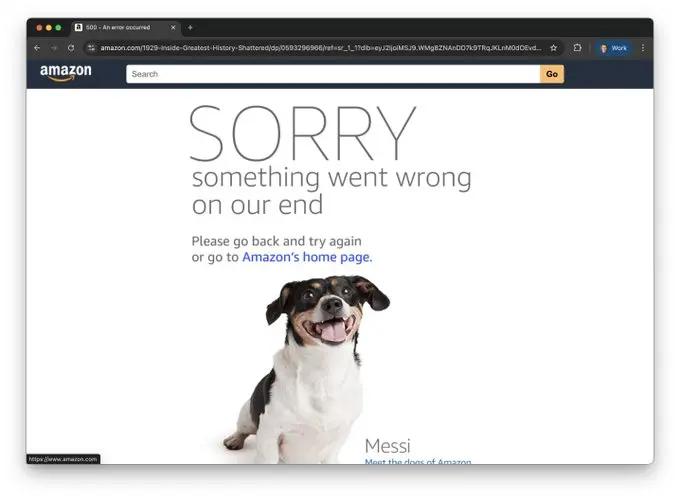
Task: Click the green macOS maximize window button
Action: (58, 27)
